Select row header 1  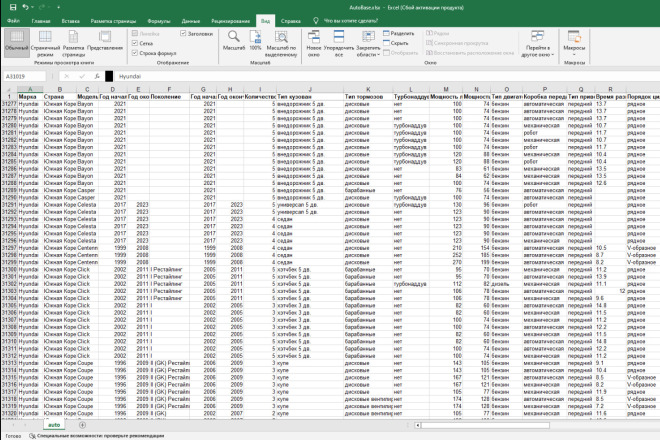(9, 96)
